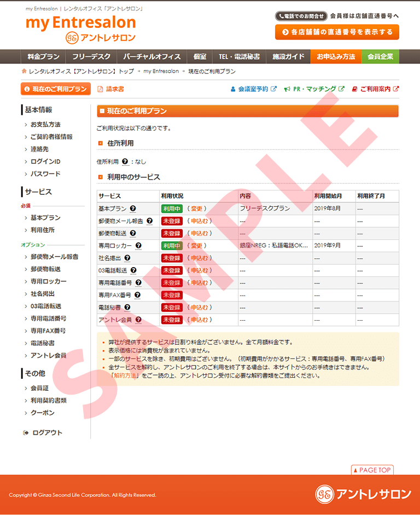This screenshot has width=420, height=515.
Task: Show each store's direct phone numbers
Action: pyautogui.click(x=337, y=32)
